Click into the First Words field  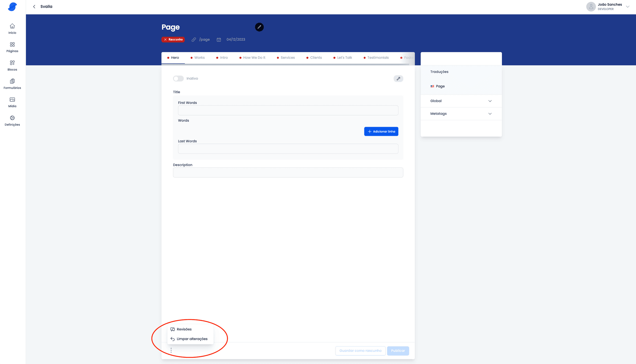pyautogui.click(x=288, y=110)
